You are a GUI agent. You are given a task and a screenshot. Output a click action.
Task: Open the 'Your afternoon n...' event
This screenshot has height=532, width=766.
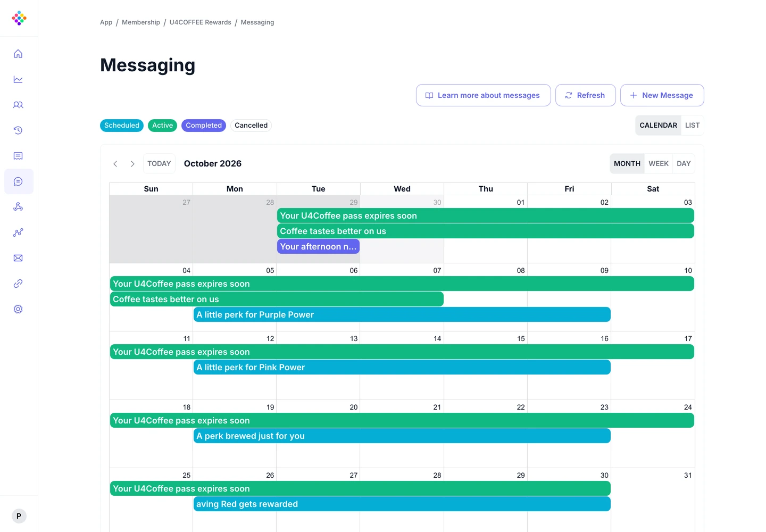(318, 246)
